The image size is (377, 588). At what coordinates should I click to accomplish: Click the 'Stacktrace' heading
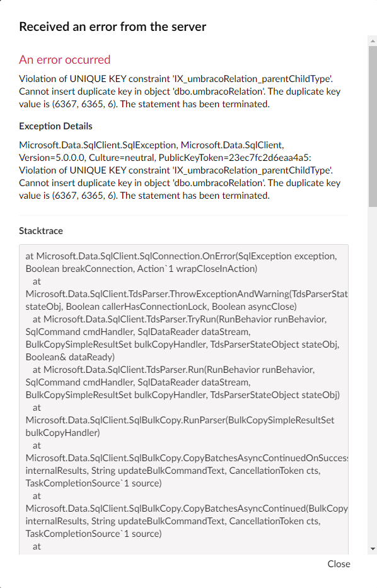[41, 231]
